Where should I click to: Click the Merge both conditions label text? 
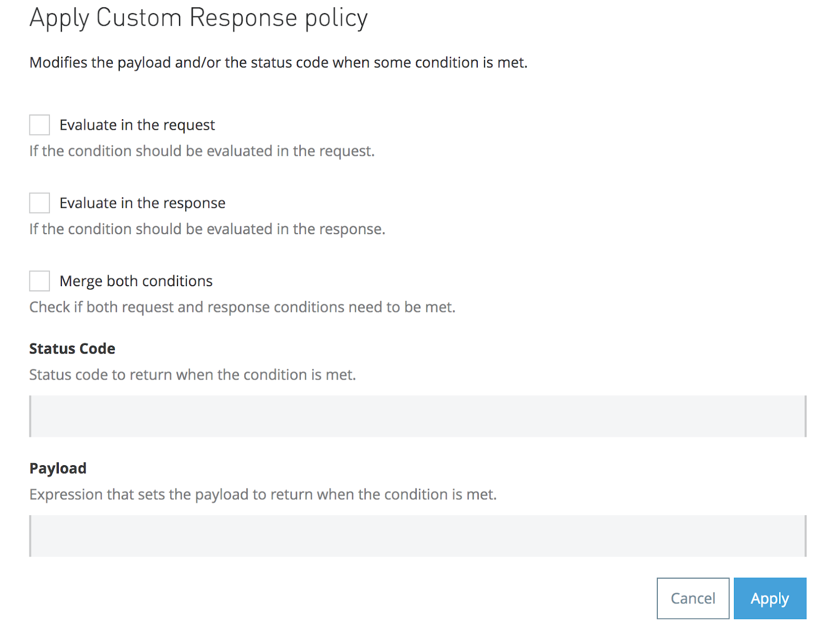135,281
